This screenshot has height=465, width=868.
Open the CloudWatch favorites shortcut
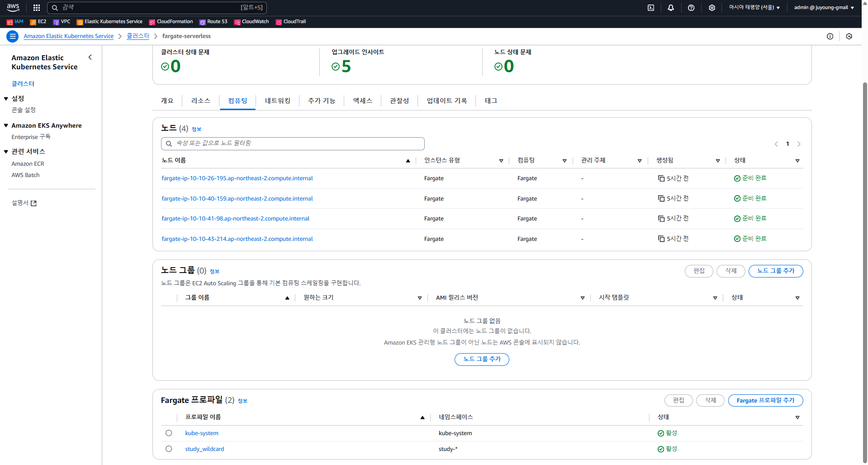tap(251, 22)
